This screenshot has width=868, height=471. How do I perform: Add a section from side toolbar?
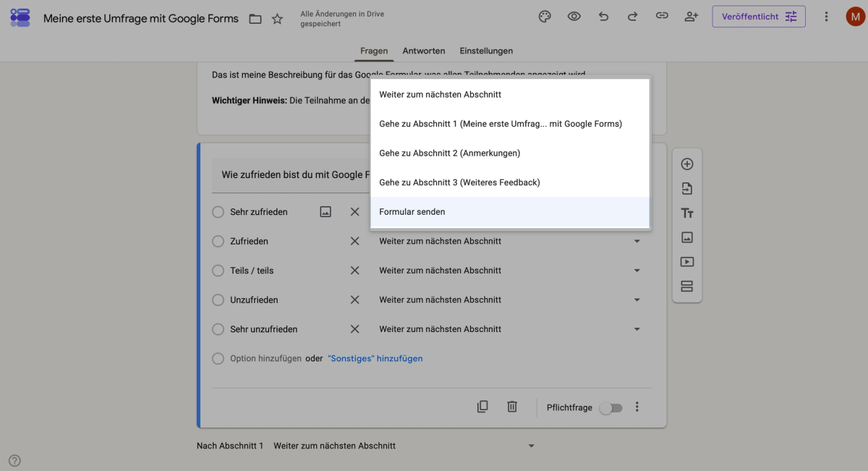[x=687, y=287]
